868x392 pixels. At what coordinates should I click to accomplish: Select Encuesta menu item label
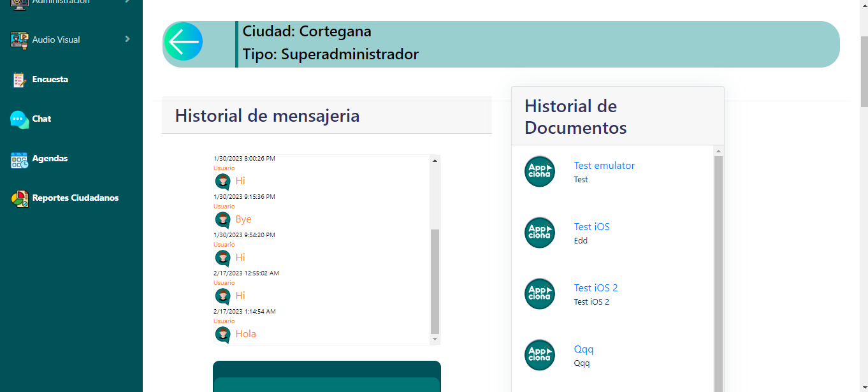[50, 80]
